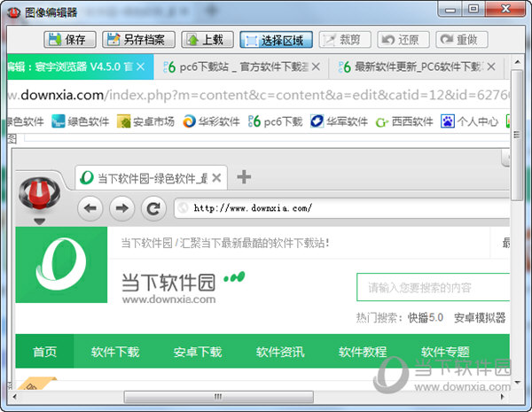
Task: Click the horizontal scrollbar left arrow
Action: pos(14,396)
